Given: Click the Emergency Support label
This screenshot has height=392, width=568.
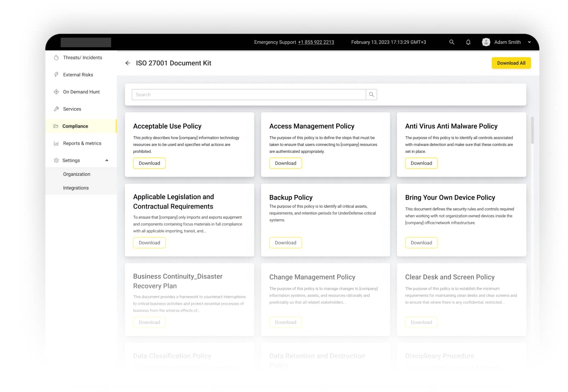Looking at the screenshot, I should pyautogui.click(x=275, y=42).
